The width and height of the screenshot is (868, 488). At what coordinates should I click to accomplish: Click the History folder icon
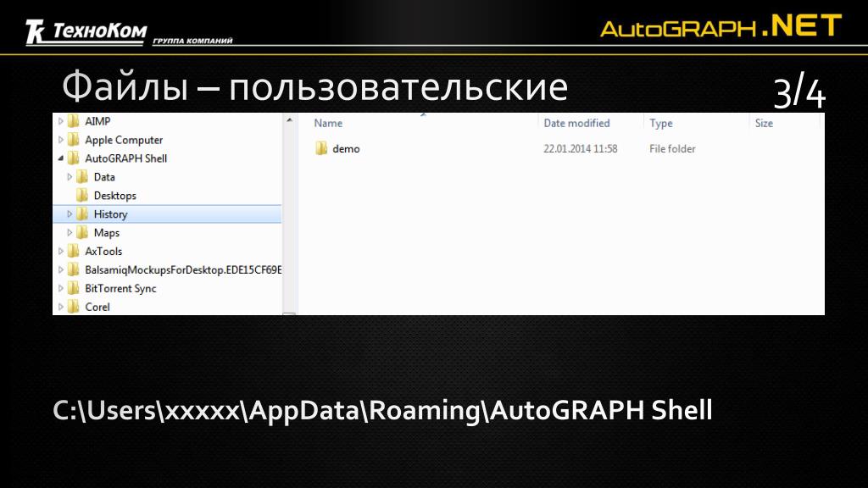(82, 214)
